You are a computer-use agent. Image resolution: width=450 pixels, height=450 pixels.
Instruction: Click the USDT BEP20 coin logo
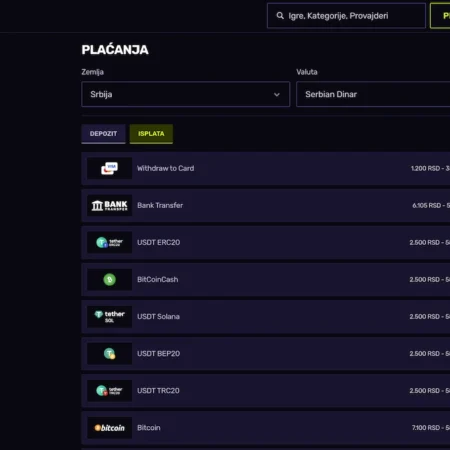[x=109, y=353]
